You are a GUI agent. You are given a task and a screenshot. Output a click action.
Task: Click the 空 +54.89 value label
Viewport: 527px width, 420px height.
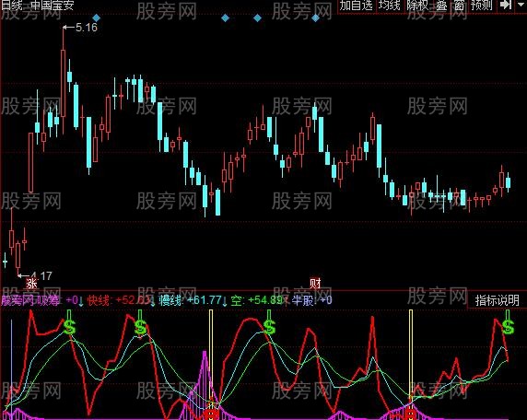click(257, 300)
